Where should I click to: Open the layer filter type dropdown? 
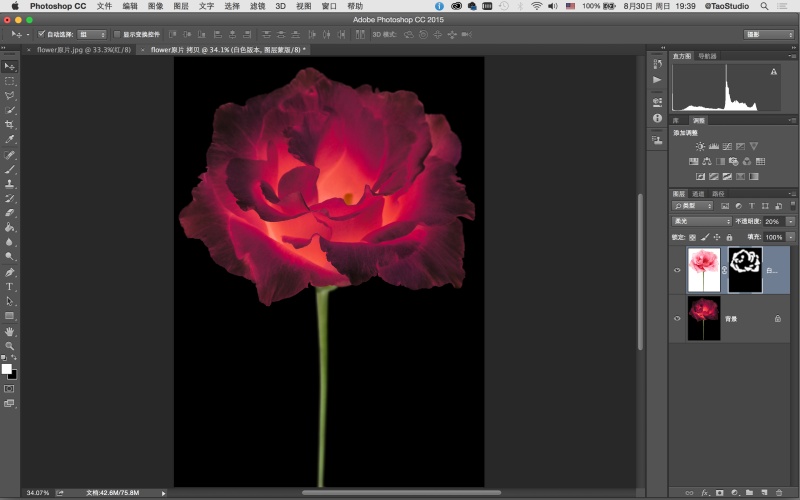(x=692, y=206)
